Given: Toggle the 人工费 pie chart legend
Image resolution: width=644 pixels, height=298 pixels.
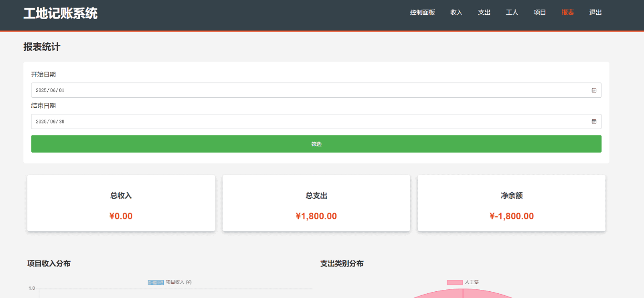Looking at the screenshot, I should point(463,282).
